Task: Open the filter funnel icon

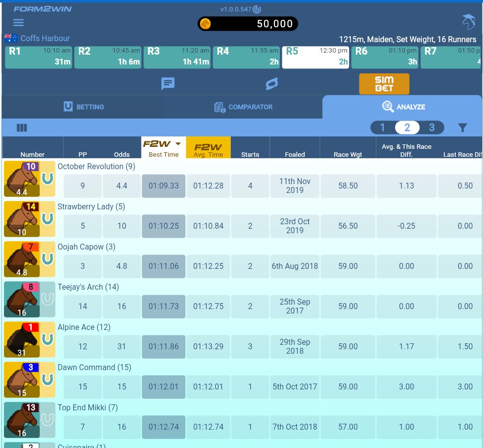Action: pyautogui.click(x=462, y=128)
